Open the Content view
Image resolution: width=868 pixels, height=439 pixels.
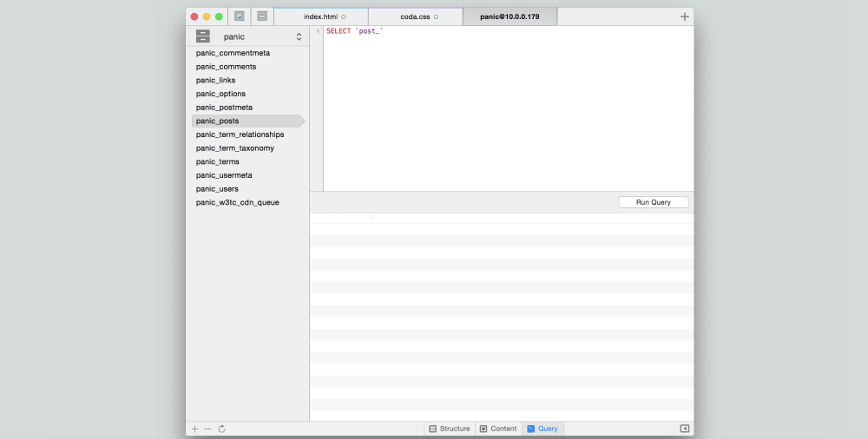(x=498, y=429)
